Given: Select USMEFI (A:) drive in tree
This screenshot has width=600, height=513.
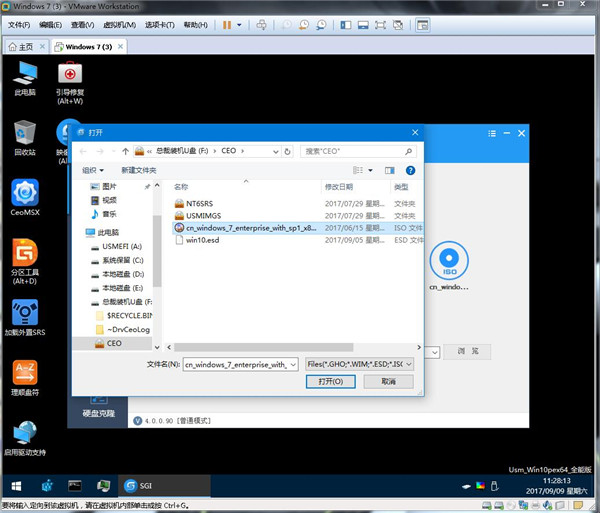Looking at the screenshot, I should [117, 247].
